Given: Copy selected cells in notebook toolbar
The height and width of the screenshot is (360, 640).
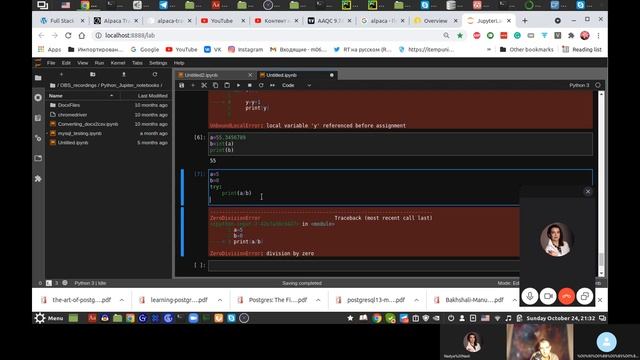Looking at the screenshot, I should pyautogui.click(x=216, y=85).
